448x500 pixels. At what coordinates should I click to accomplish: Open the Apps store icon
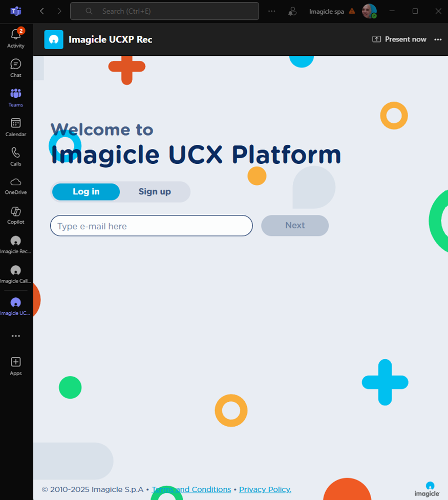coord(16,365)
